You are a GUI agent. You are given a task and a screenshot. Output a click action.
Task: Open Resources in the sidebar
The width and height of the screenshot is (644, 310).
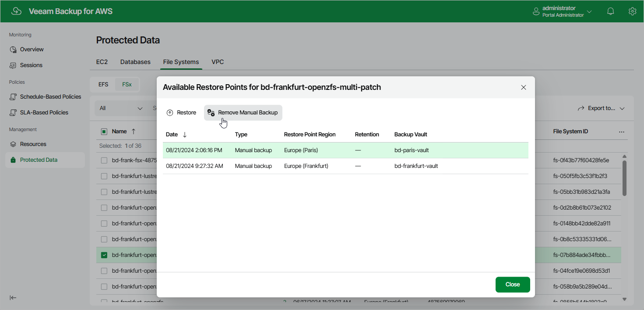click(x=33, y=144)
